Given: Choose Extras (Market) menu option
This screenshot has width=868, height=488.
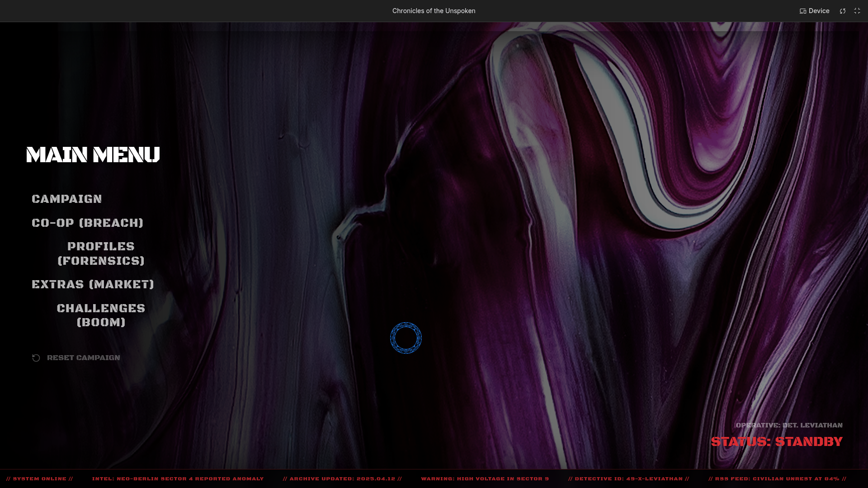Looking at the screenshot, I should (93, 285).
